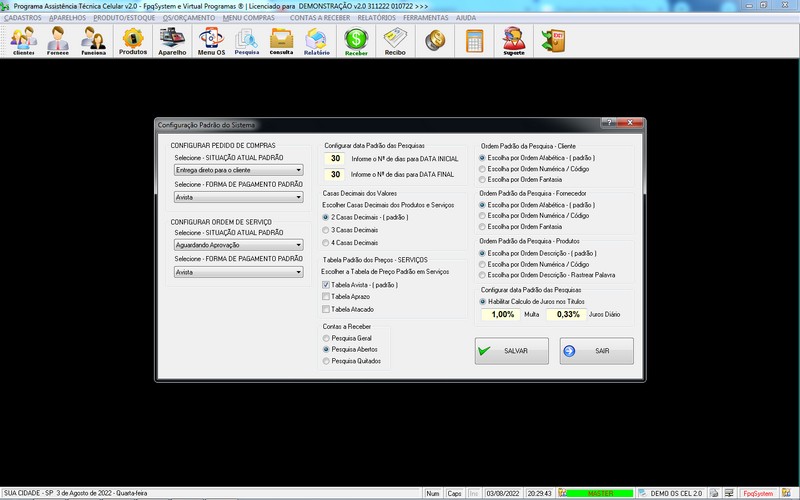Image resolution: width=800 pixels, height=500 pixels.
Task: Click the exit door icon
Action: 553,41
